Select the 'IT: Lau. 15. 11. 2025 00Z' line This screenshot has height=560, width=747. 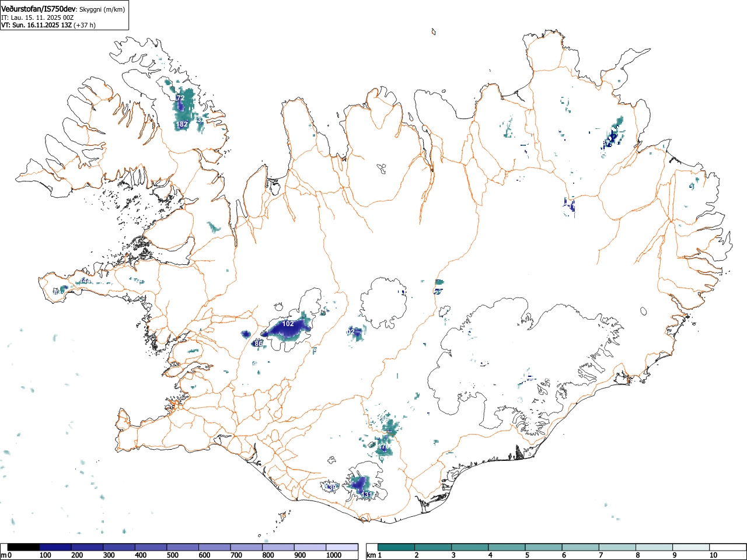pyautogui.click(x=37, y=17)
